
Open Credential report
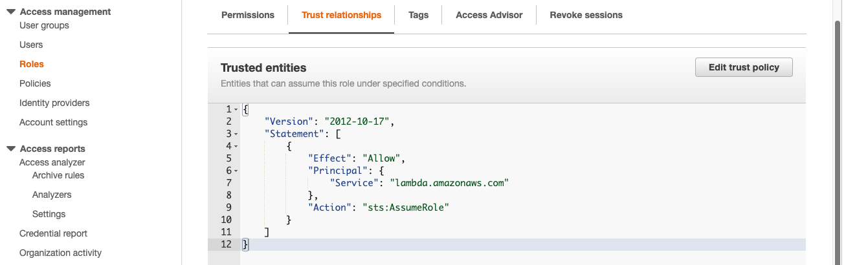pos(53,233)
